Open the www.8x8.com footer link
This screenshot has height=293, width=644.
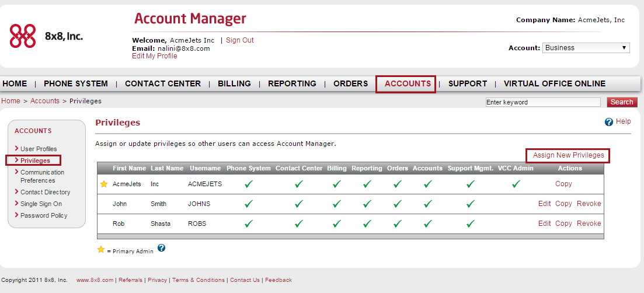[95, 280]
